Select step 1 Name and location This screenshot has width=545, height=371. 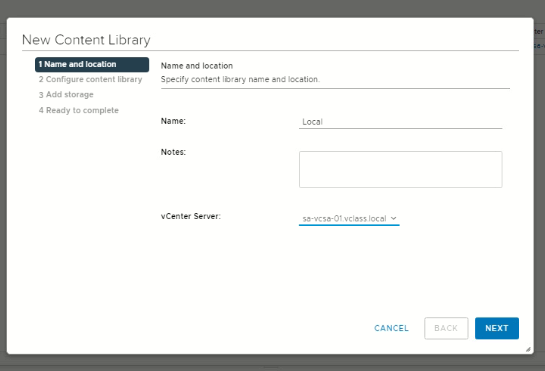[x=92, y=64]
